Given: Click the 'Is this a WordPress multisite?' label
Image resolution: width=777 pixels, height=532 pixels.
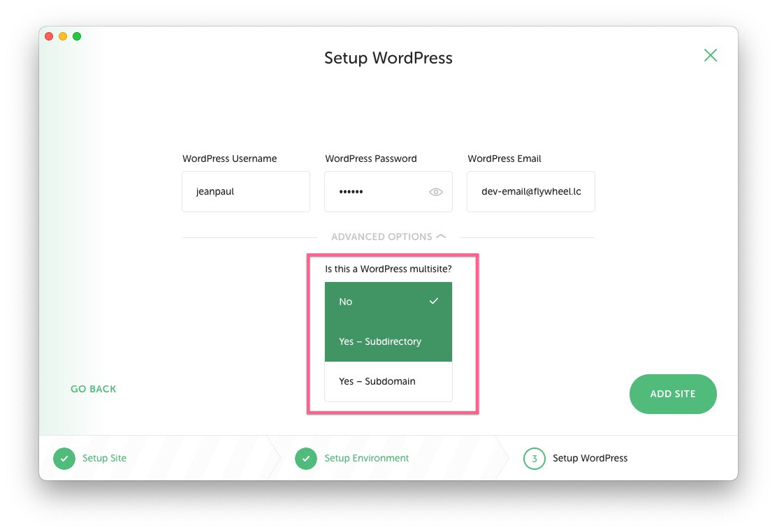Looking at the screenshot, I should [388, 269].
